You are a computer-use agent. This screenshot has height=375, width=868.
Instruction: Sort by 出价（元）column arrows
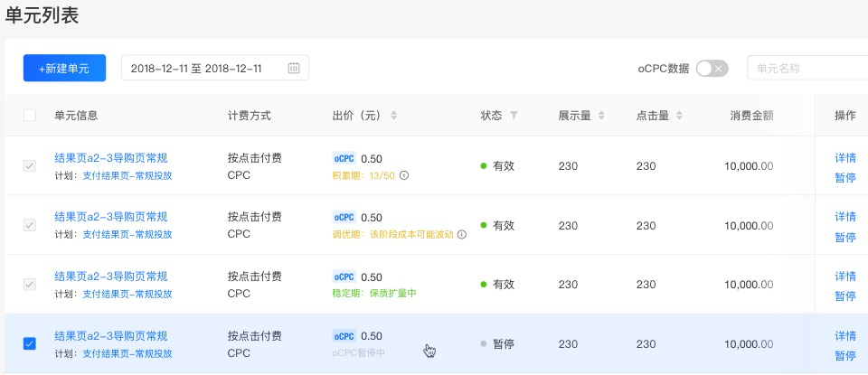(x=393, y=116)
